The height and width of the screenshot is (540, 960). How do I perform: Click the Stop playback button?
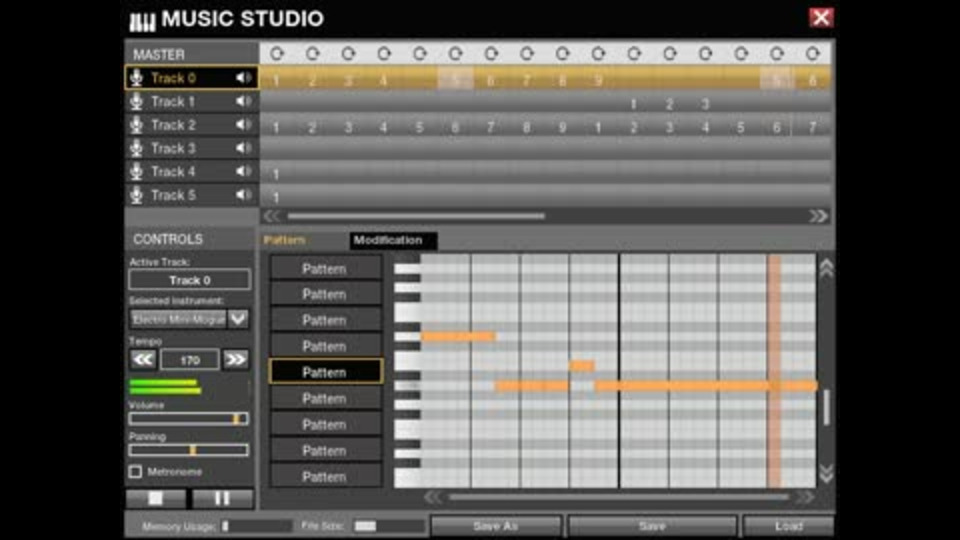[156, 498]
